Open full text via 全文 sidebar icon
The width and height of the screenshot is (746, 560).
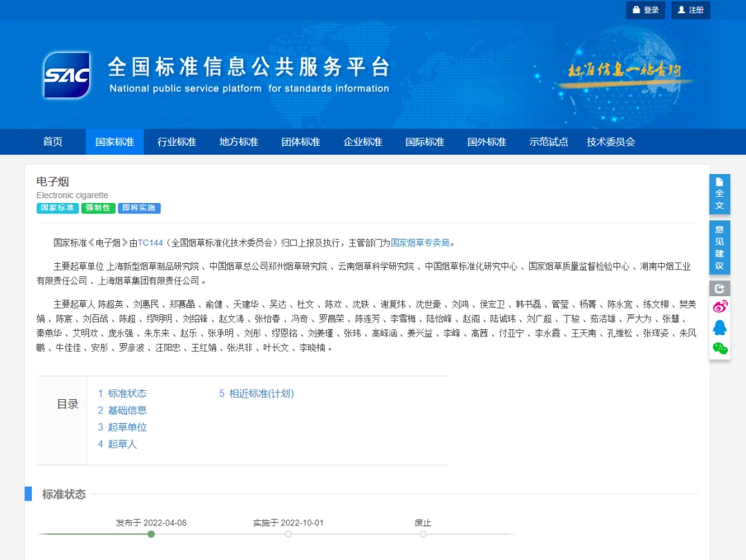pyautogui.click(x=719, y=194)
